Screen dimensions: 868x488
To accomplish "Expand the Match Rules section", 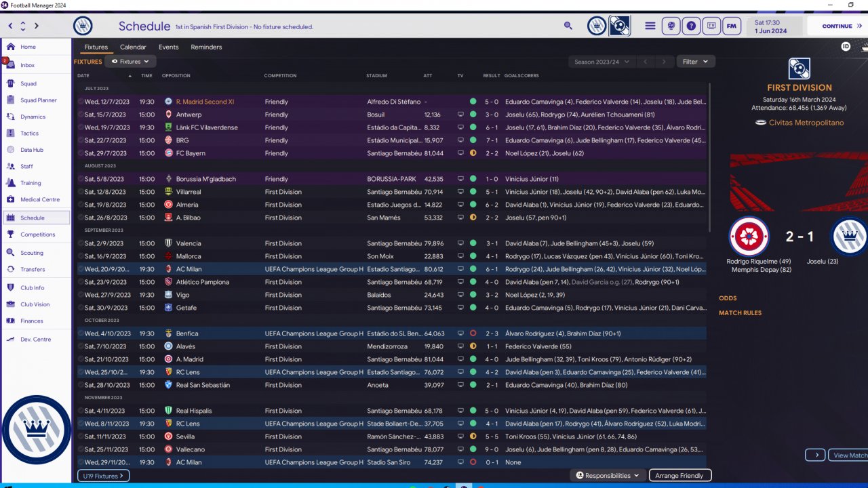I will coord(740,313).
